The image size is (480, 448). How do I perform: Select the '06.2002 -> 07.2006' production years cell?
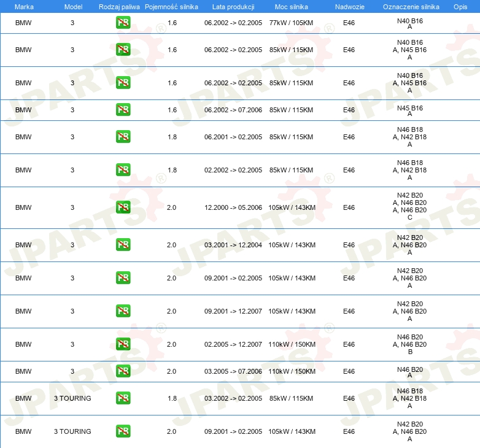pyautogui.click(x=233, y=110)
